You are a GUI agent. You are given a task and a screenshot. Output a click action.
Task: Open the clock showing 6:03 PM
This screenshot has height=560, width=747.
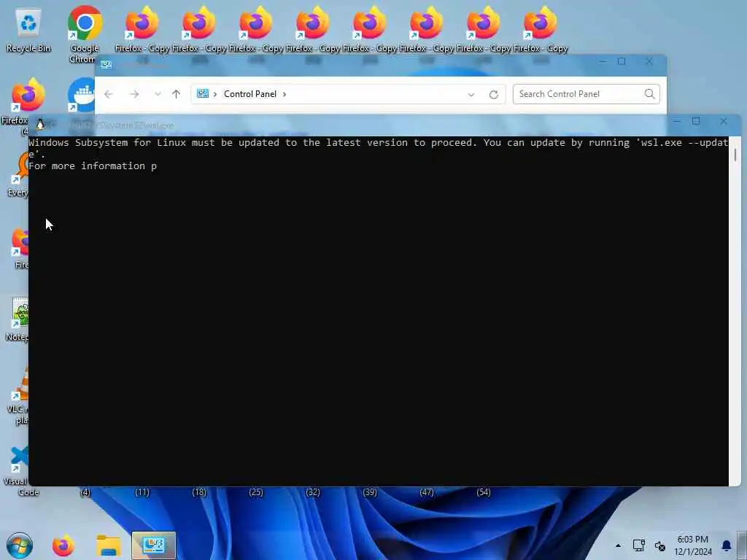693,545
